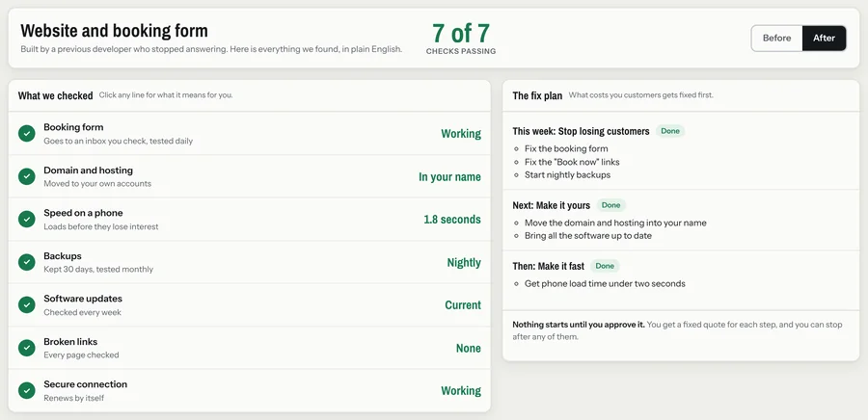The image size is (868, 420).
Task: Expand the Booking form row details
Action: [249, 133]
